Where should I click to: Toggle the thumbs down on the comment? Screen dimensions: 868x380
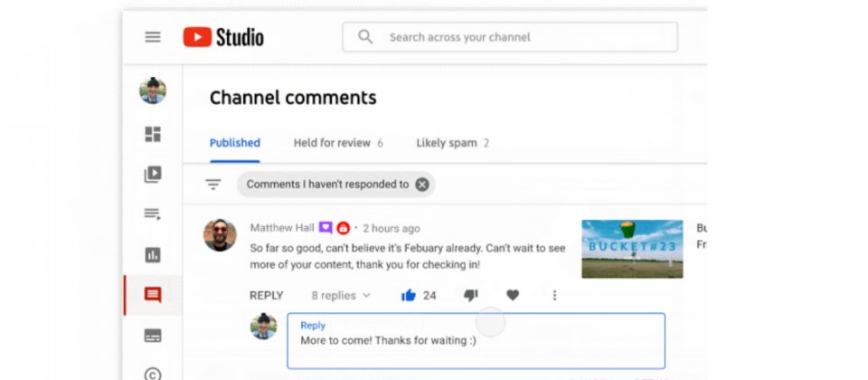coord(470,296)
